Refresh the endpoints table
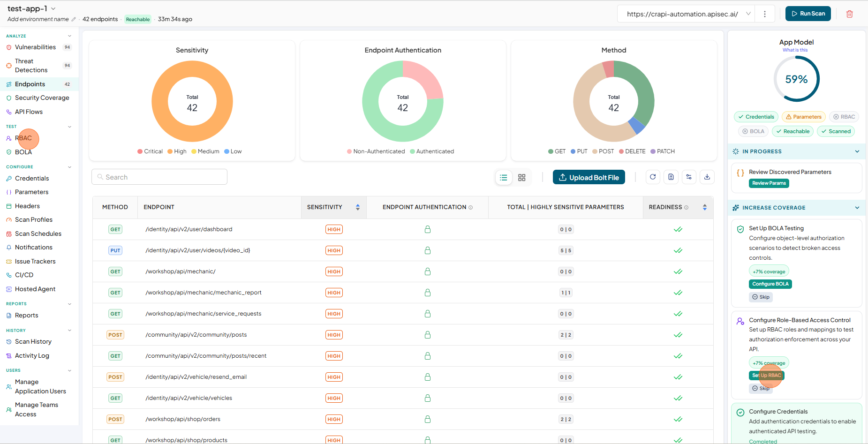 point(653,177)
